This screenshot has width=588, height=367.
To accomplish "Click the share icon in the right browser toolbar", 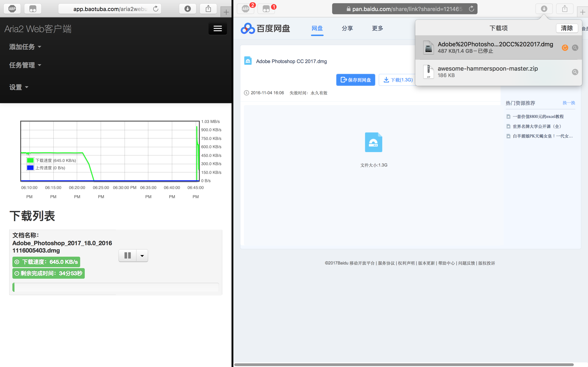I will [565, 9].
